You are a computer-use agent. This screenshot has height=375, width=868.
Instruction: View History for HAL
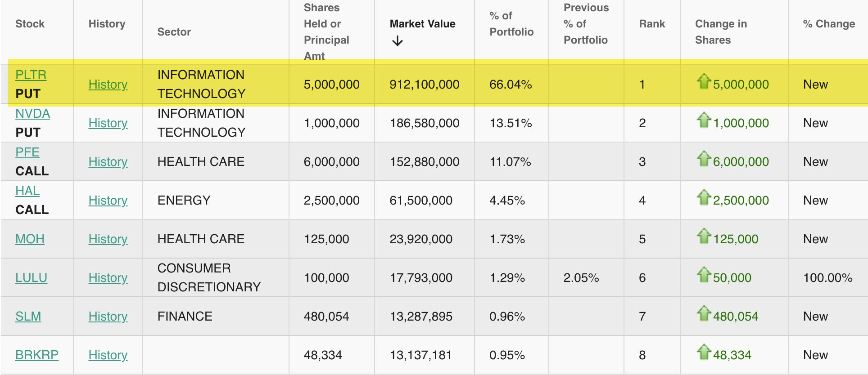pyautogui.click(x=108, y=200)
